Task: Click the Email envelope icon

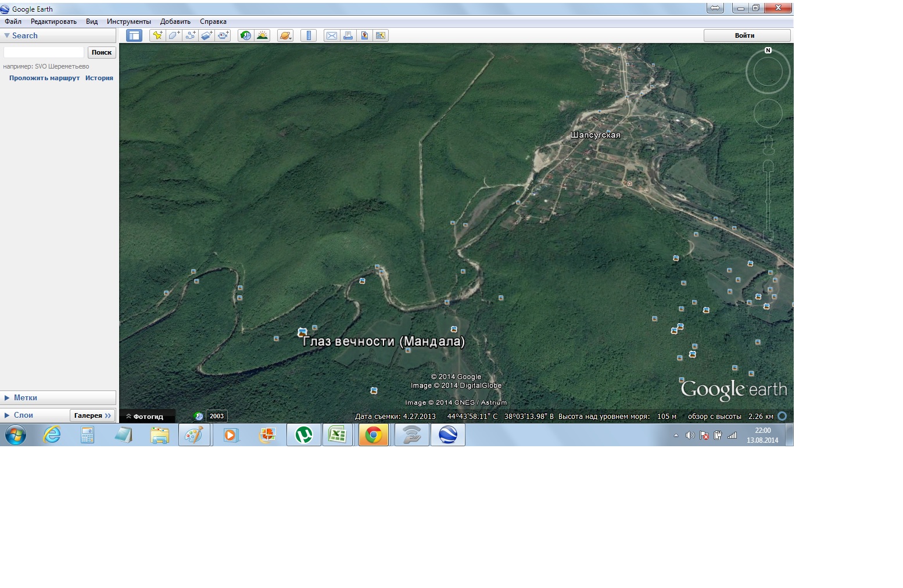Action: pyautogui.click(x=331, y=35)
